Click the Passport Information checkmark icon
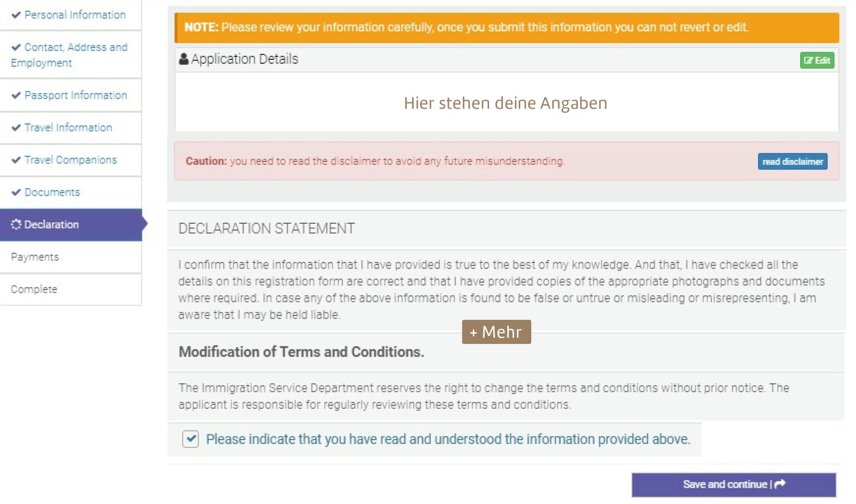Screen dimensions: 856x504 pos(16,95)
